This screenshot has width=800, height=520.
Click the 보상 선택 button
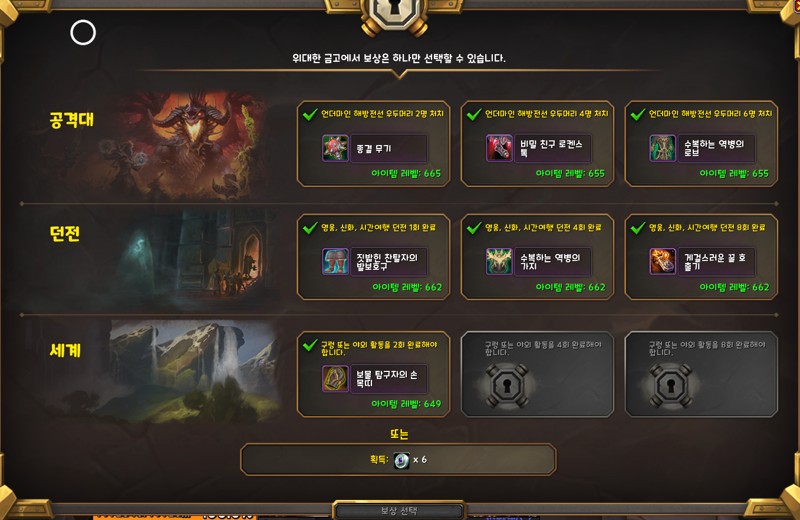point(398,511)
